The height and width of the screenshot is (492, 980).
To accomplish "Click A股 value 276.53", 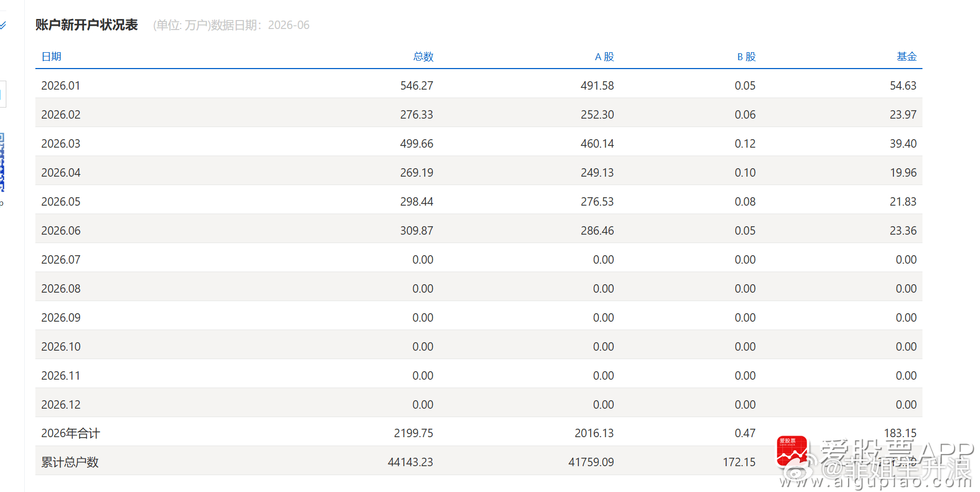I will point(597,201).
